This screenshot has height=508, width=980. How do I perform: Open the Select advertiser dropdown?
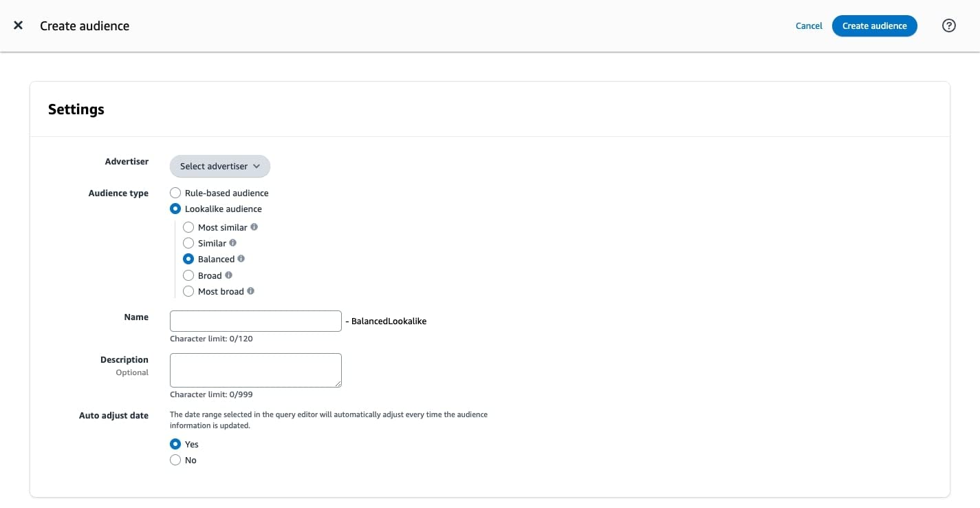(220, 166)
